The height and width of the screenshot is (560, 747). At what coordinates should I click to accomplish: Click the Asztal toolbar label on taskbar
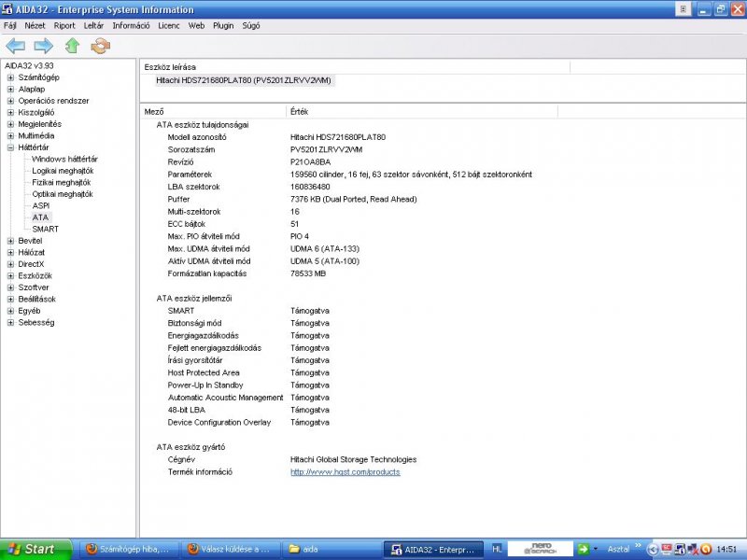pyautogui.click(x=618, y=549)
